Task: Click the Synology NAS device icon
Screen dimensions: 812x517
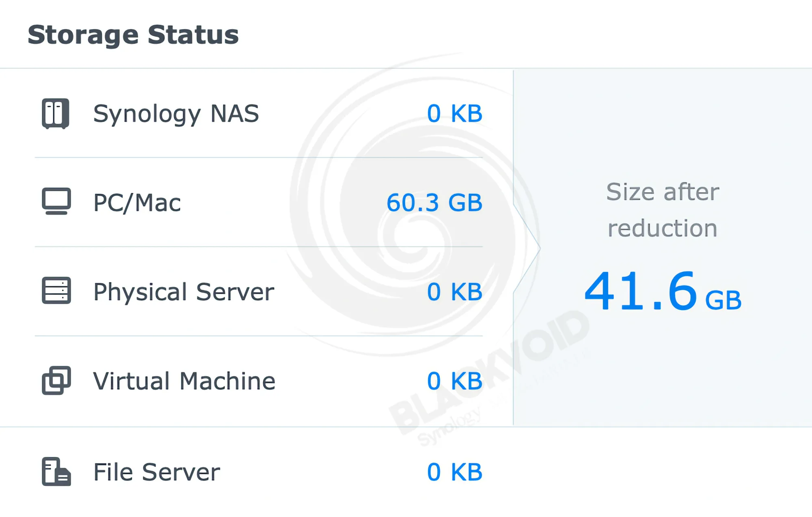Action: point(56,114)
